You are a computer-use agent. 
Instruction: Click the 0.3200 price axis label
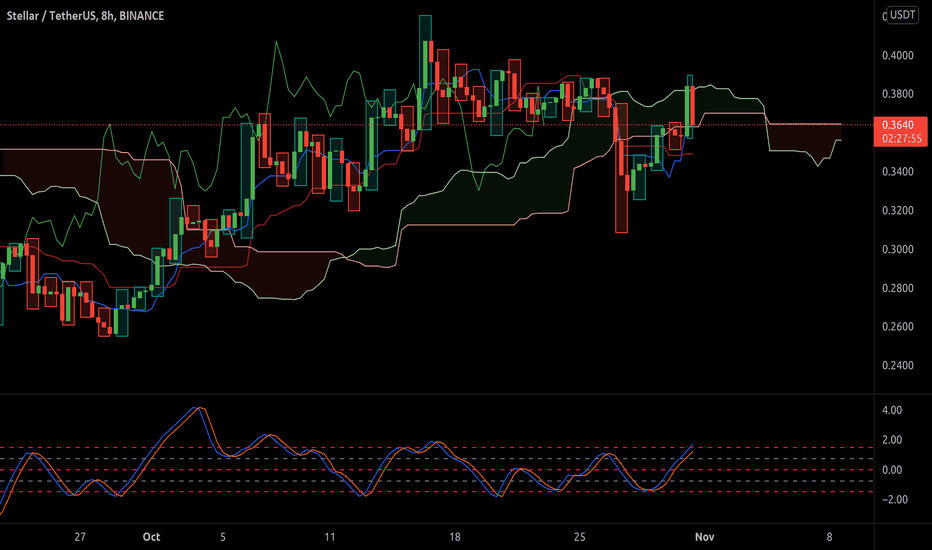(898, 210)
